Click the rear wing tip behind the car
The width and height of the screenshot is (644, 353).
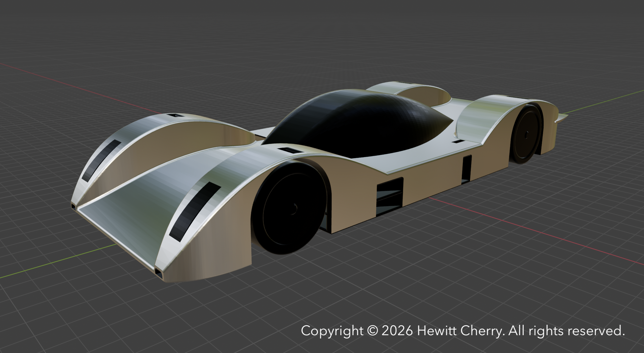561,118
